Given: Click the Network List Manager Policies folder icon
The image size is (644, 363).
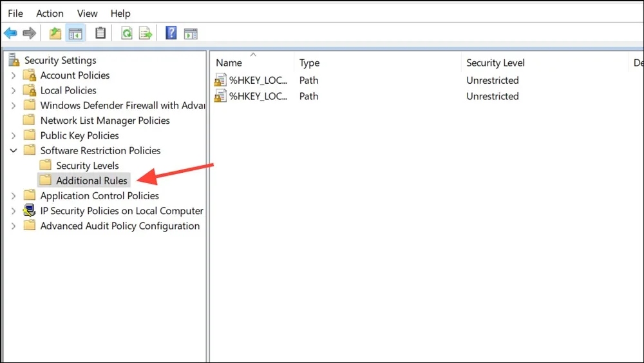Looking at the screenshot, I should 29,120.
